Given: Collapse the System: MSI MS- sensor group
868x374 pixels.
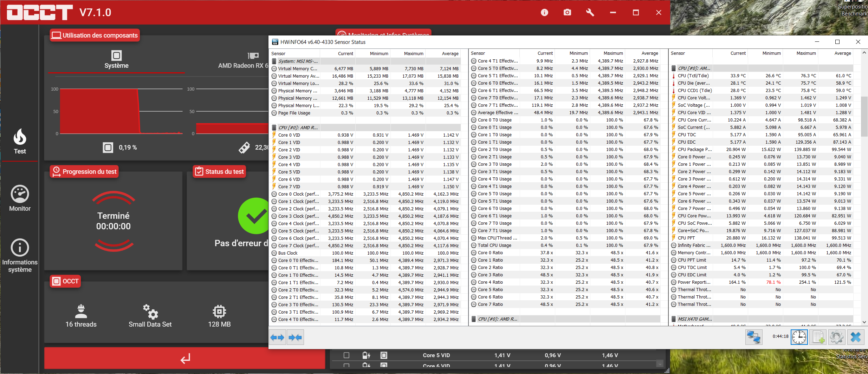Looking at the screenshot, I should point(274,61).
